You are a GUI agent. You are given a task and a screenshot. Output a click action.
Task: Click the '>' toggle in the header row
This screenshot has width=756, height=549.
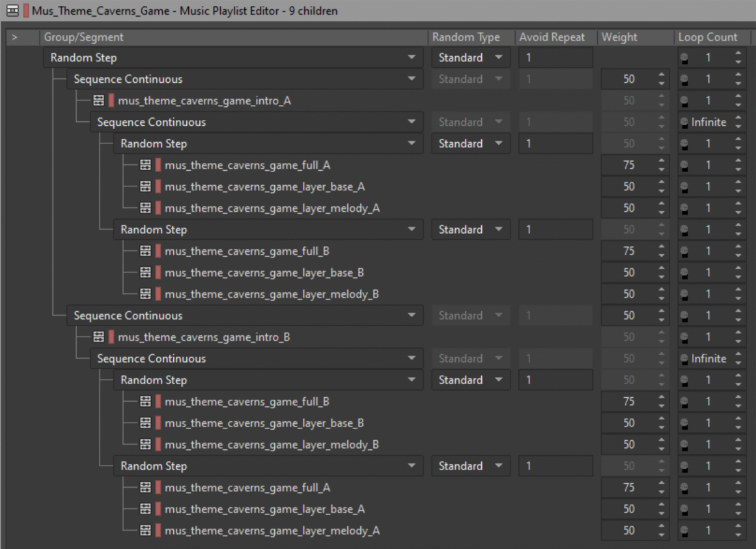pyautogui.click(x=15, y=37)
